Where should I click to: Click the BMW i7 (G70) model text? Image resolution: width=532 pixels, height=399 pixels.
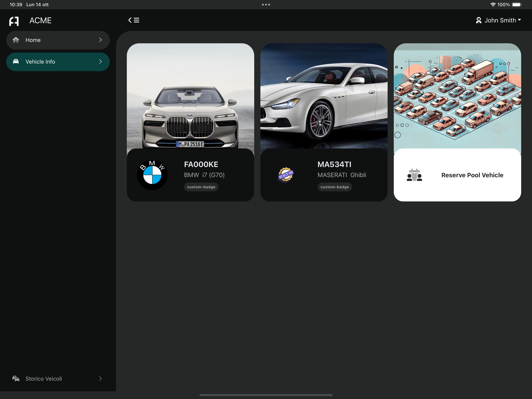[204, 175]
